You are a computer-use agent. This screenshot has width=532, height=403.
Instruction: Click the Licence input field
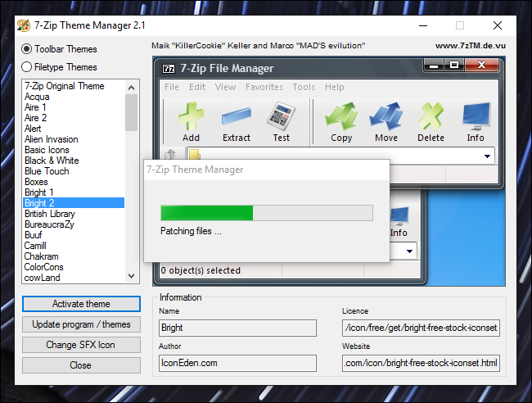tap(421, 328)
